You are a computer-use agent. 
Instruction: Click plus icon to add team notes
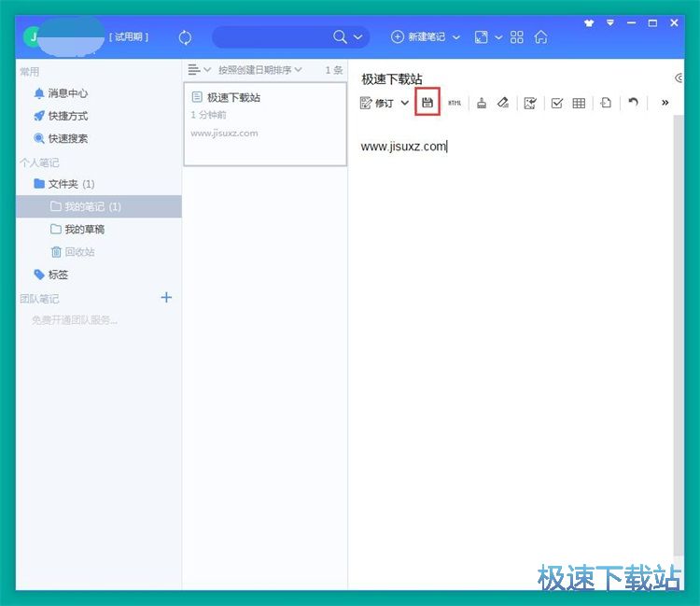tap(166, 298)
